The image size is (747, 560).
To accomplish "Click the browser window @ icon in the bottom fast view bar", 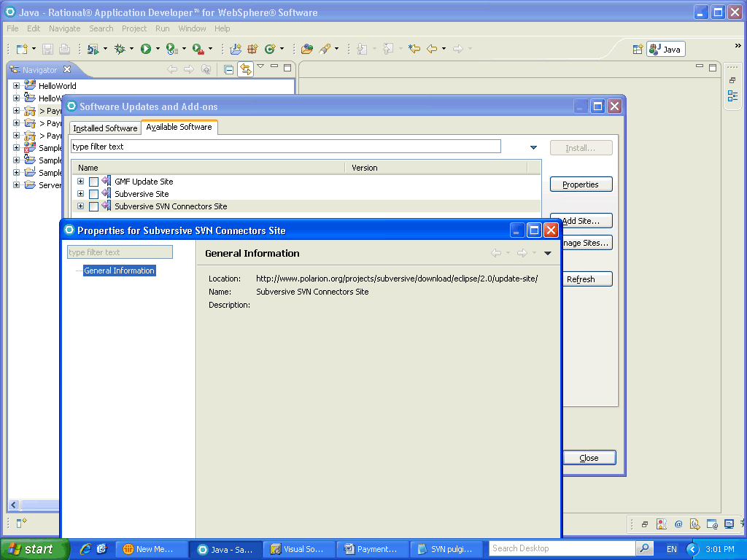I will click(x=712, y=524).
